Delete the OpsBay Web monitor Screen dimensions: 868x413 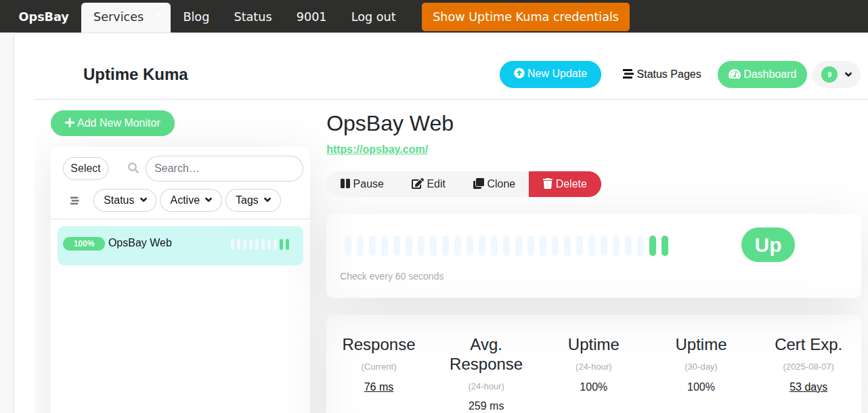(565, 184)
